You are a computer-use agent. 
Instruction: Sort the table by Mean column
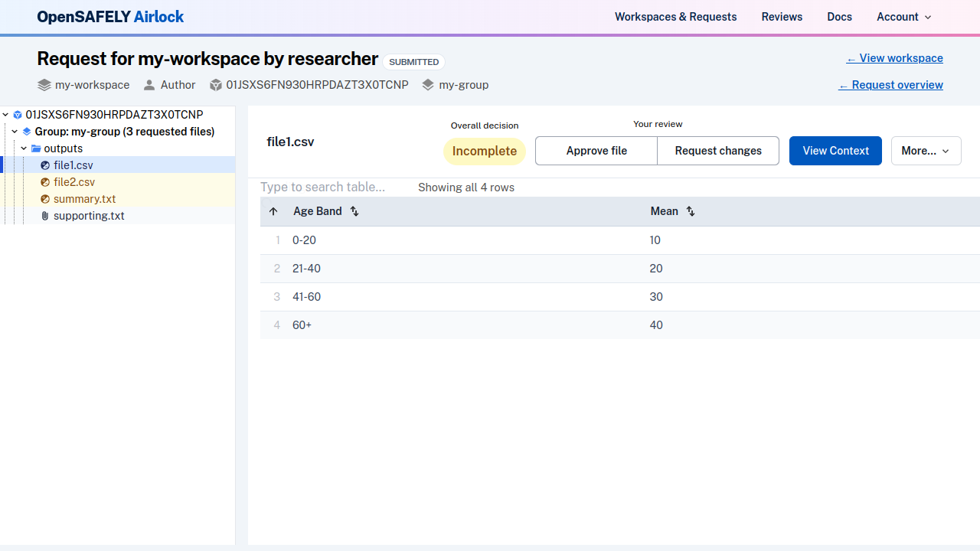pos(689,211)
